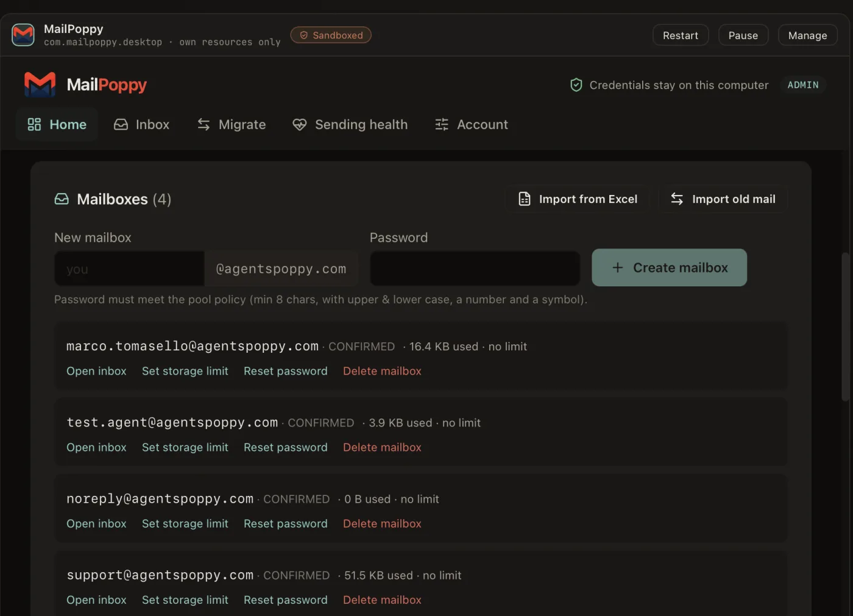853x616 pixels.
Task: Pause the MailPoppy app
Action: [x=743, y=35]
